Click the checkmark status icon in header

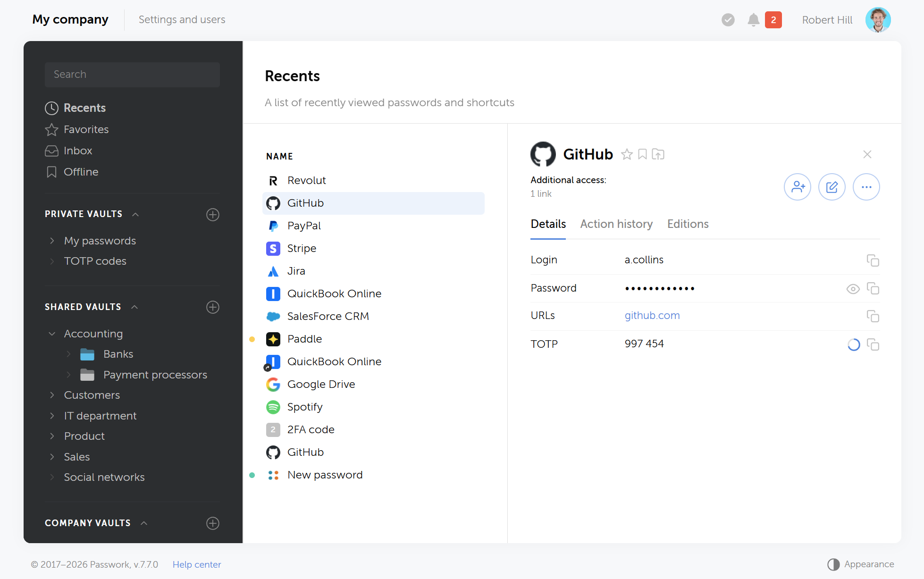click(x=728, y=20)
